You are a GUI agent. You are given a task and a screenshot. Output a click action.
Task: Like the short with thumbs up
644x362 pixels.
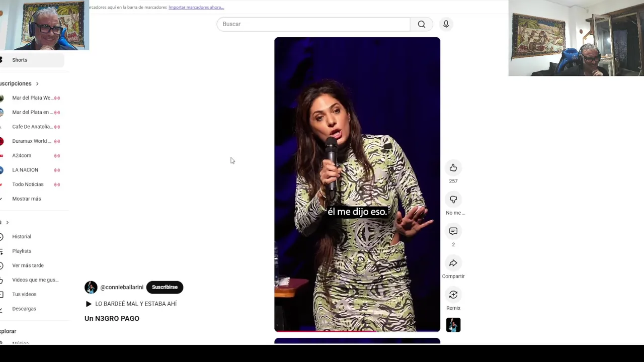(453, 168)
